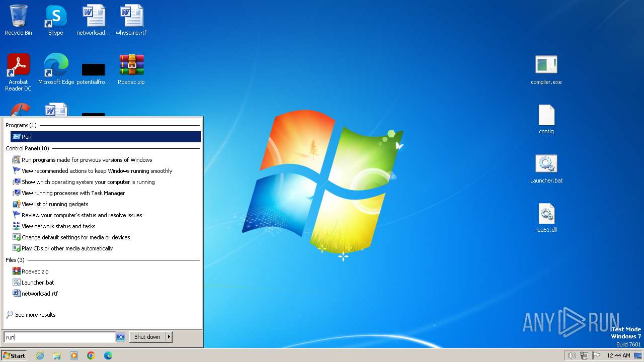644x362 pixels.
Task: Open Microsoft Edge from the taskbar
Action: (x=108, y=355)
